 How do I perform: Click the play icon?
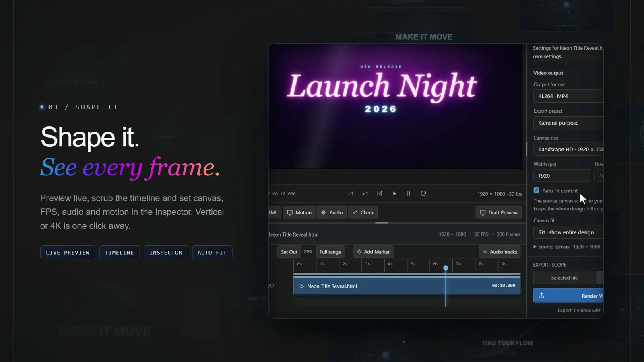(394, 193)
